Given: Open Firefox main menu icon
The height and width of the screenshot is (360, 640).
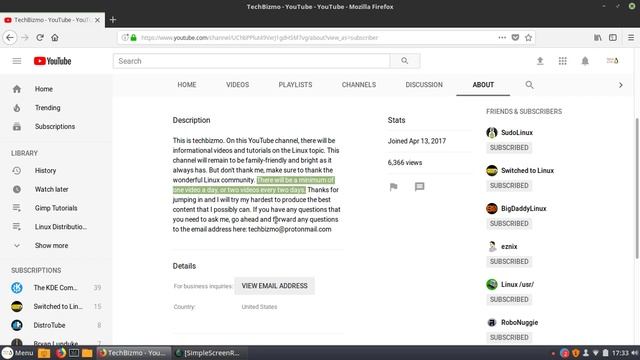Looking at the screenshot, I should click(x=631, y=38).
